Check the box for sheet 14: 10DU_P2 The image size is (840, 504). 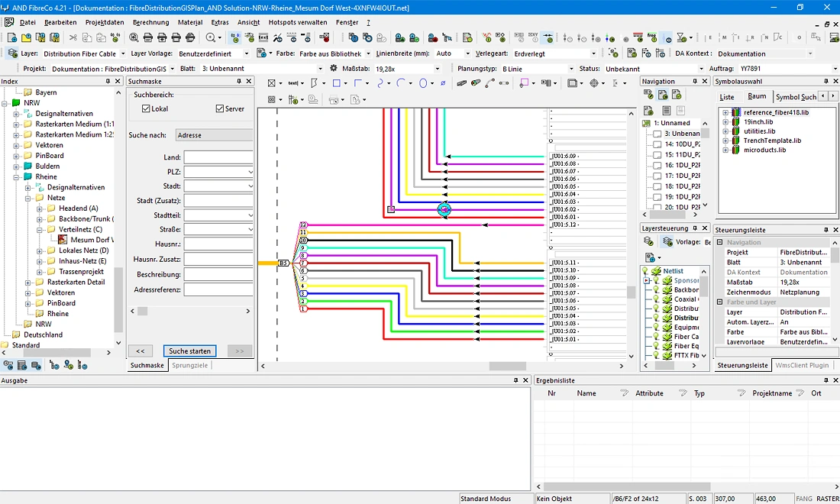tap(657, 144)
